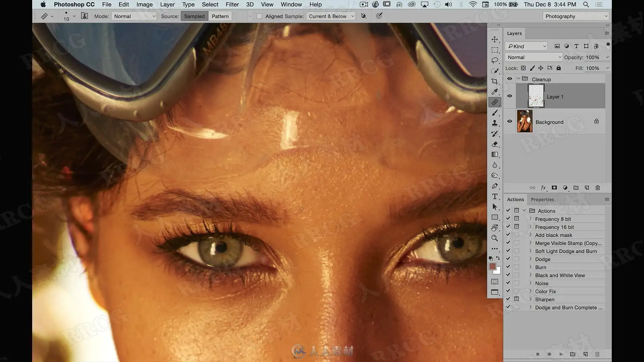The width and height of the screenshot is (644, 362).
Task: Enable the Aligned checkbox
Action: [259, 16]
